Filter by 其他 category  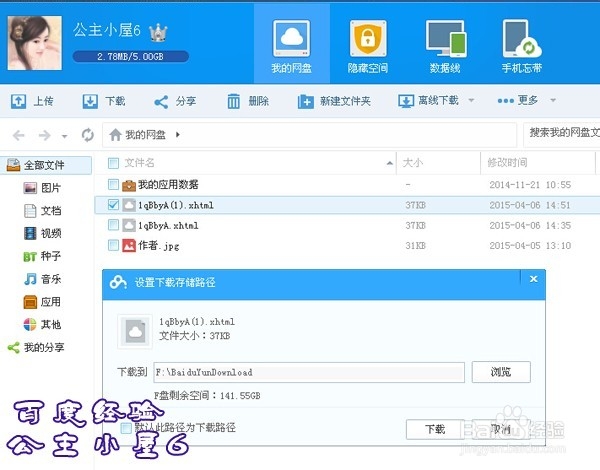tap(42, 325)
